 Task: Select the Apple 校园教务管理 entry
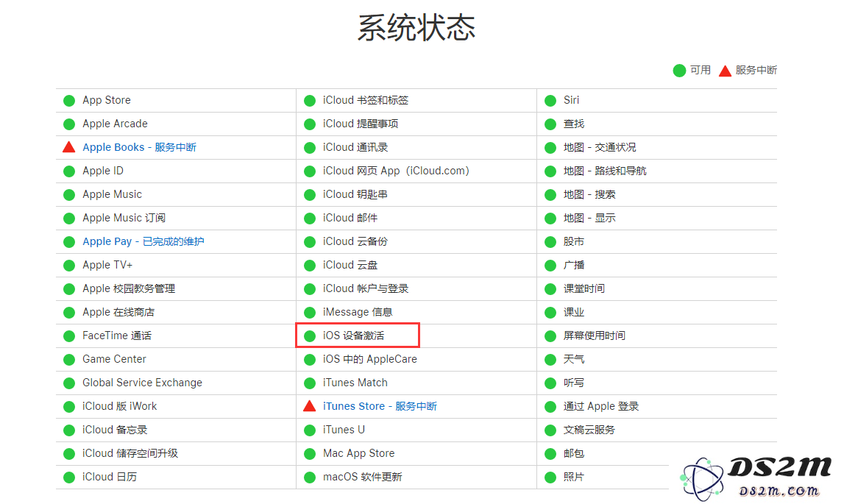pyautogui.click(x=129, y=288)
